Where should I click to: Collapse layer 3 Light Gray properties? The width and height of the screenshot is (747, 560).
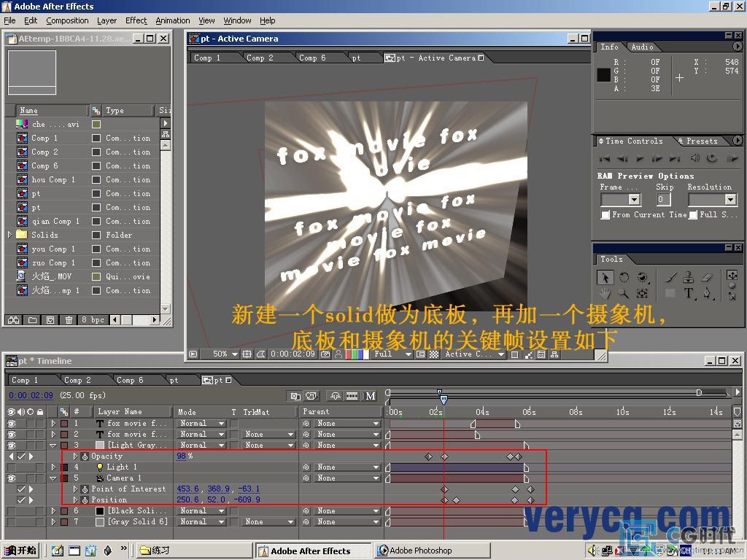(x=53, y=446)
